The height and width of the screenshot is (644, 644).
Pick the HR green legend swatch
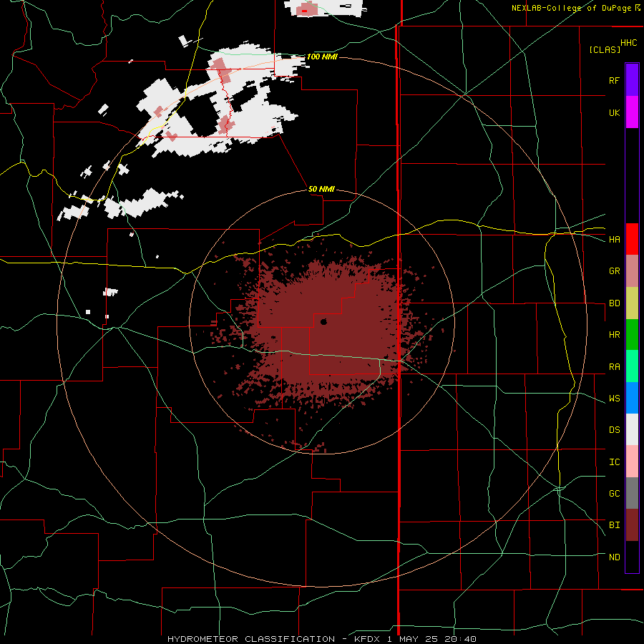pyautogui.click(x=632, y=335)
